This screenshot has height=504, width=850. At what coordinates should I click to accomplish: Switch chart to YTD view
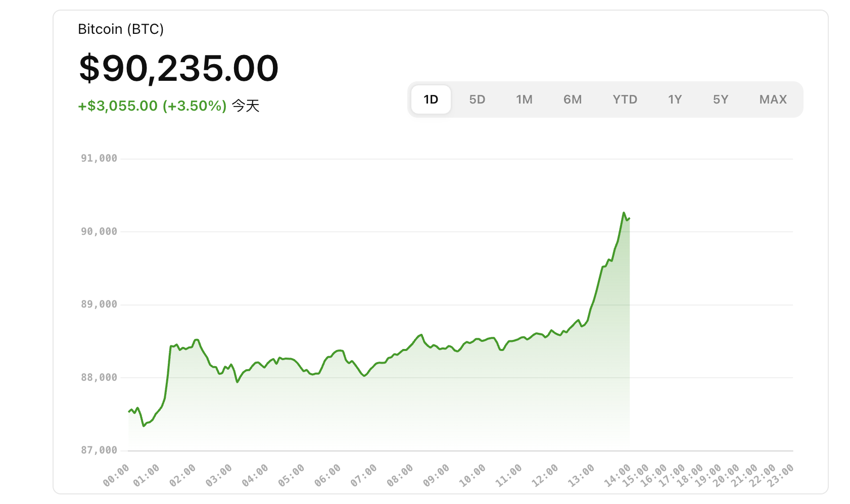(625, 99)
